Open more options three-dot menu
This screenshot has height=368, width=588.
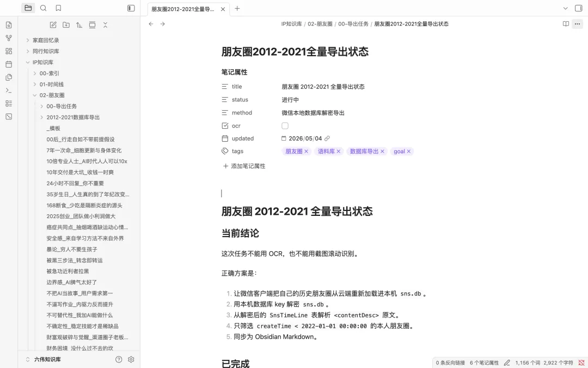click(x=577, y=23)
